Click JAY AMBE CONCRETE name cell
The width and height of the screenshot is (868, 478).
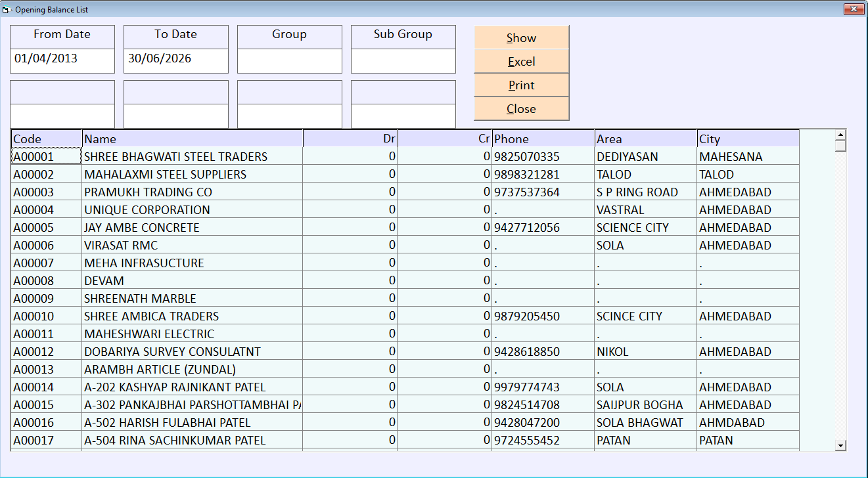click(193, 228)
